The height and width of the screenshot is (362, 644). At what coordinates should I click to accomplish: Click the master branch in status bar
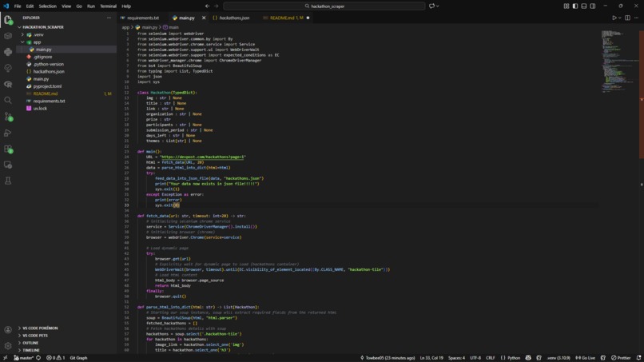click(x=24, y=358)
